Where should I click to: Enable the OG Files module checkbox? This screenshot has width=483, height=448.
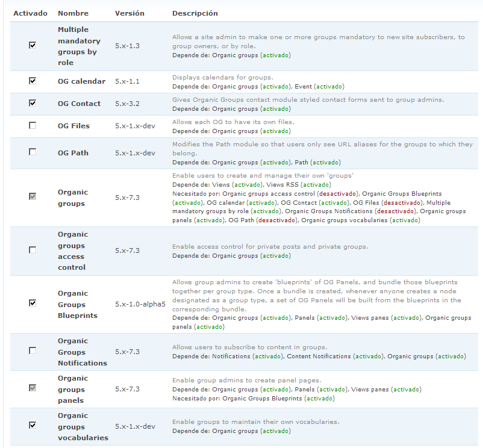pos(33,125)
